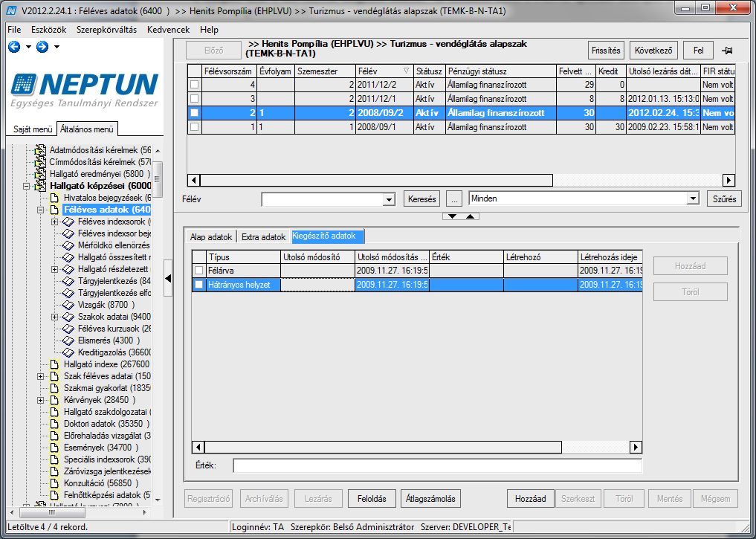Click the Hivatalos bejegyzések page icon
The width and height of the screenshot is (756, 539).
(x=54, y=199)
